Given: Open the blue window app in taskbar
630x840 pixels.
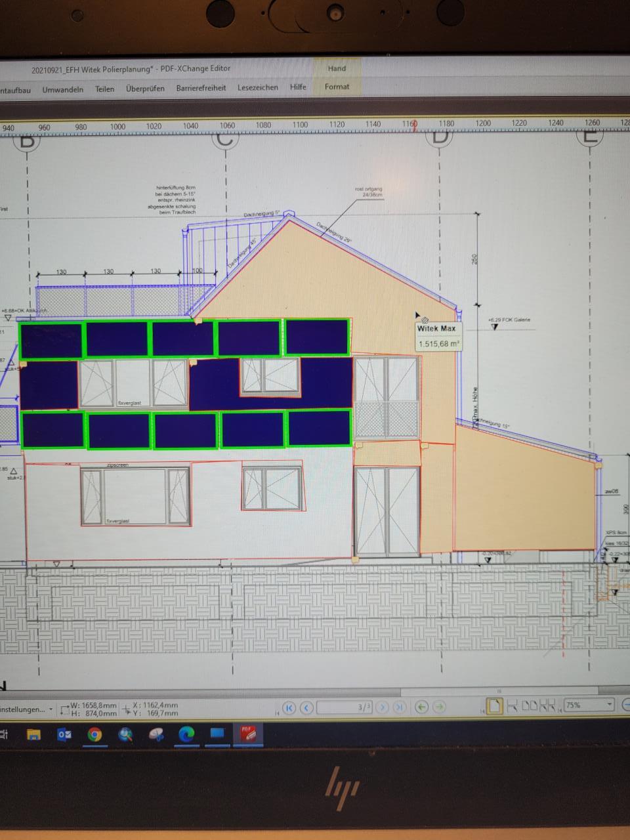Looking at the screenshot, I should click(217, 734).
